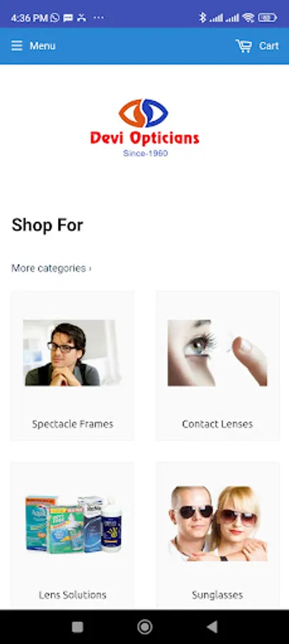Select the Sunglasses category label
Screen dimensions: 289x644
pos(217,595)
